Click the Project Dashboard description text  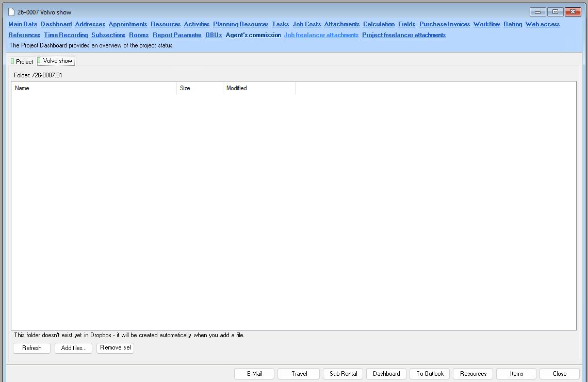tap(91, 45)
